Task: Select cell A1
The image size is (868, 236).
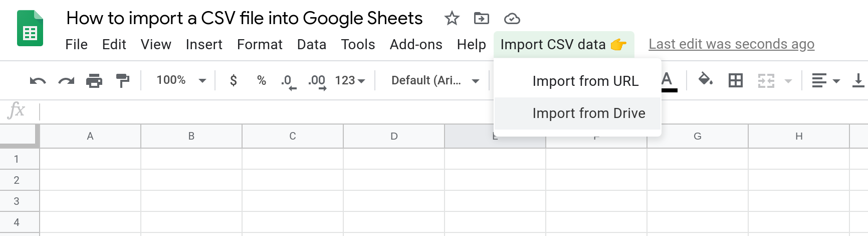Action: click(x=90, y=159)
